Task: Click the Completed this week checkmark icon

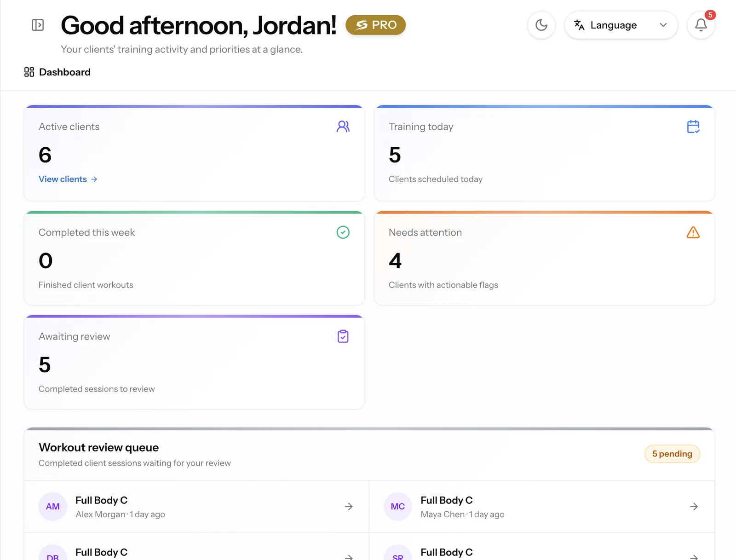Action: pyautogui.click(x=343, y=232)
